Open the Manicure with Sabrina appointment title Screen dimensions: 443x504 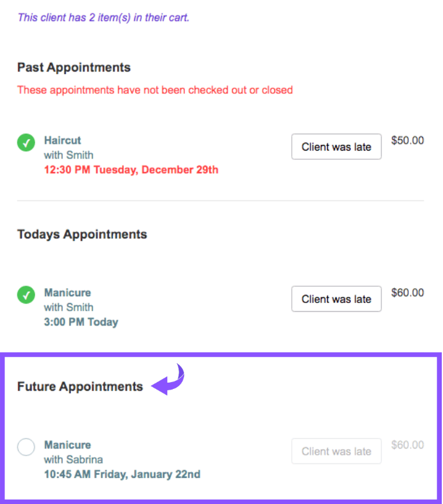pyautogui.click(x=67, y=445)
